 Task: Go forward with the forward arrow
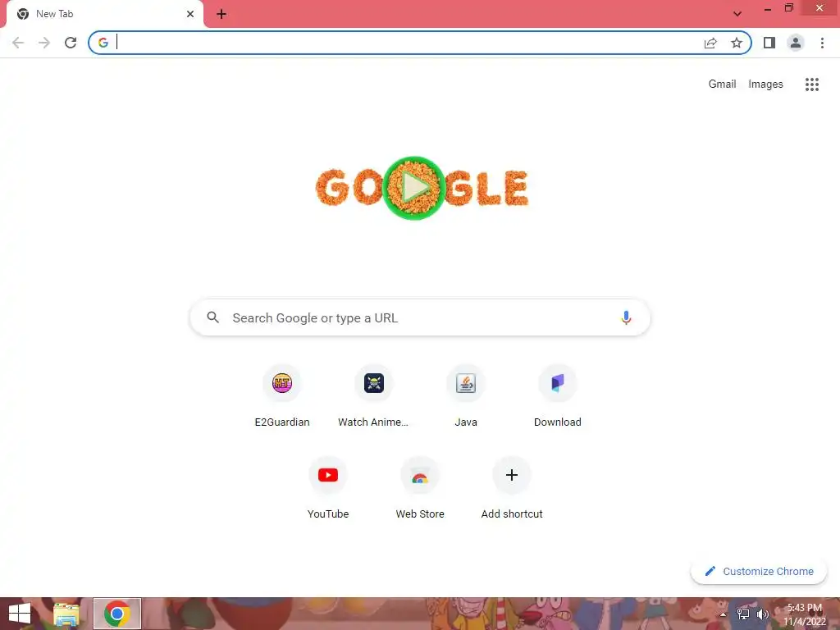(44, 43)
